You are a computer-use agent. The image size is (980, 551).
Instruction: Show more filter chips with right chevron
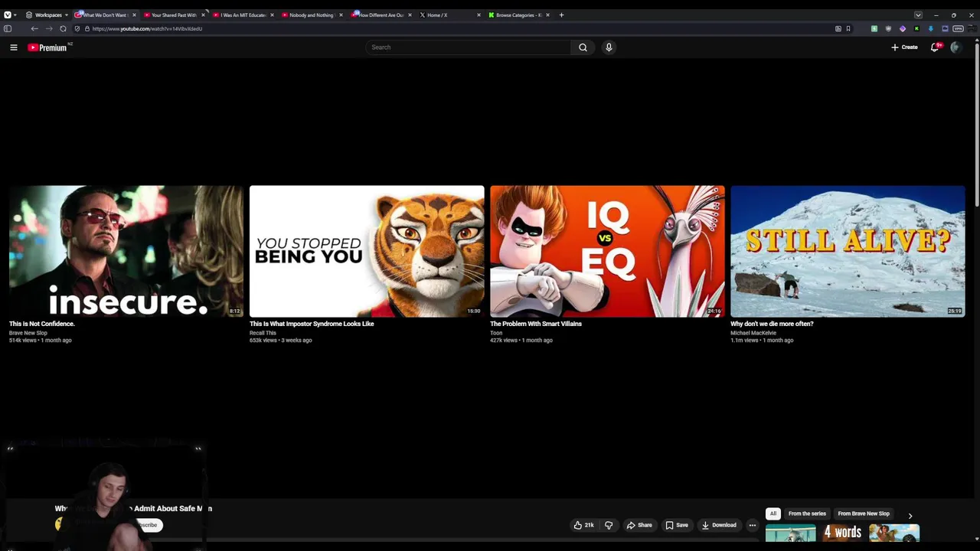click(910, 516)
